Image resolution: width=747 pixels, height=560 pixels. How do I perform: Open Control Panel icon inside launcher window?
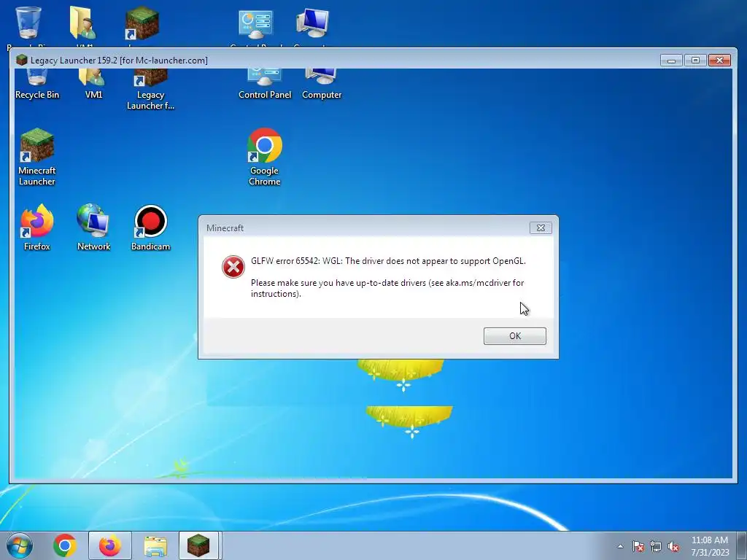(x=264, y=85)
